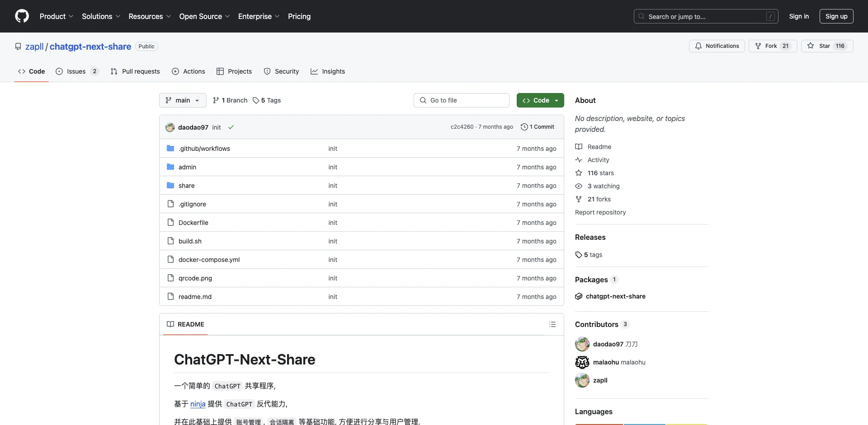Viewport: 868px width, 425px height.
Task: Click Report repository link
Action: pos(600,212)
